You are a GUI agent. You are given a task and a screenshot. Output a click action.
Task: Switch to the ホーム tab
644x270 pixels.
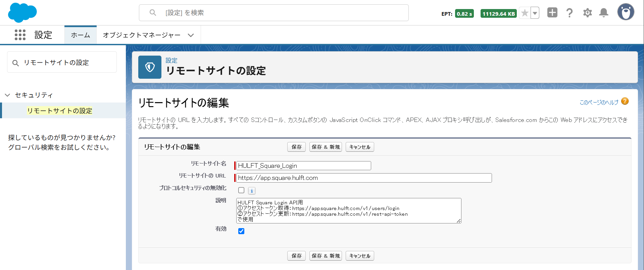tap(81, 35)
